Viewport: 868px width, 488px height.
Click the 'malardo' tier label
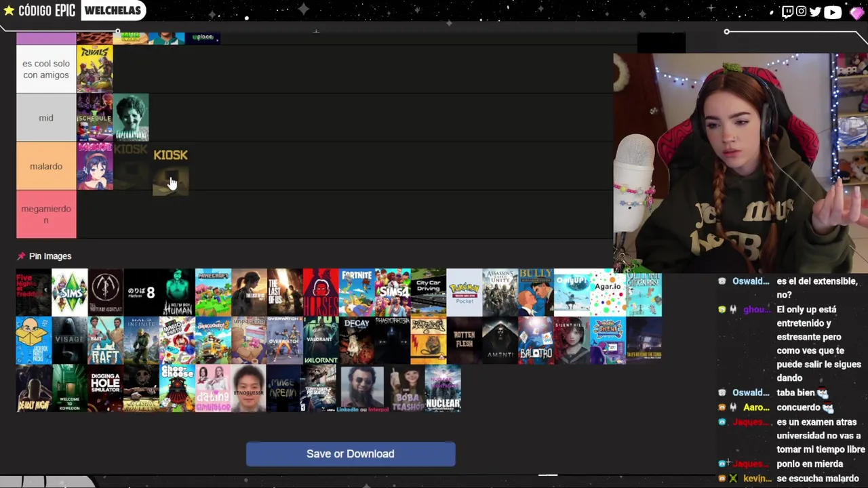(46, 166)
